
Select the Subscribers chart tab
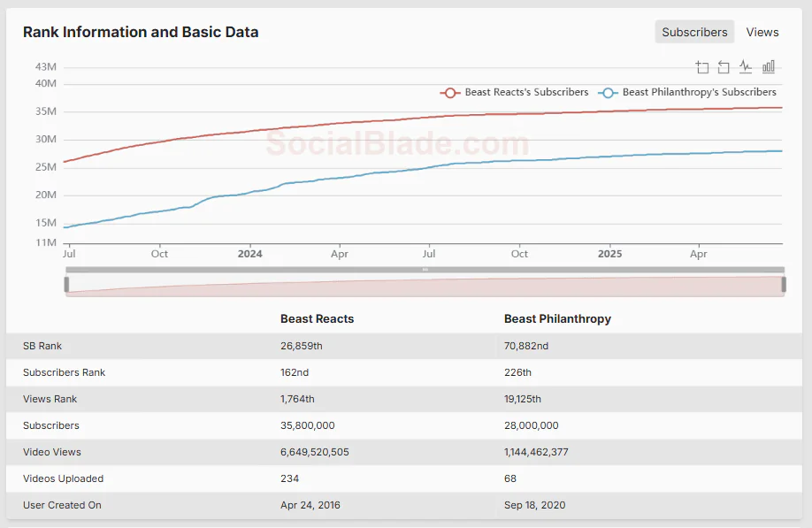[694, 32]
